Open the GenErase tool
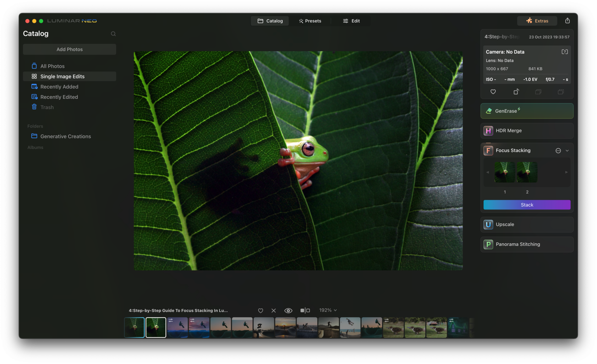Viewport: 597px width, 364px height. click(527, 110)
